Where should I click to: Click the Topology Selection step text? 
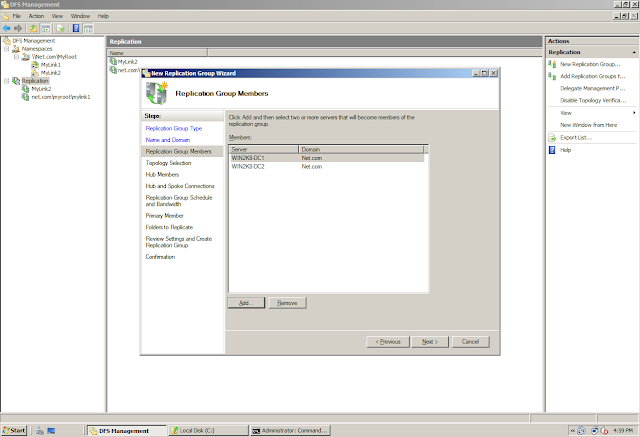(x=168, y=163)
